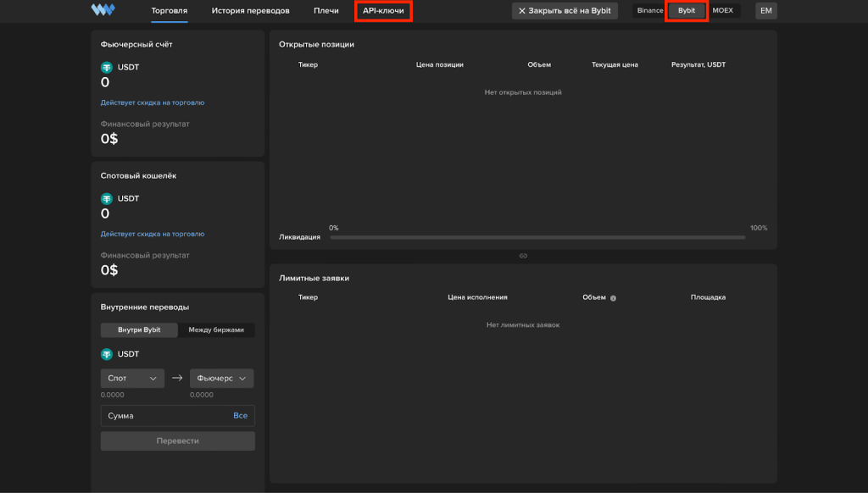Click the arrow between Спот and Фьючерс

point(177,379)
